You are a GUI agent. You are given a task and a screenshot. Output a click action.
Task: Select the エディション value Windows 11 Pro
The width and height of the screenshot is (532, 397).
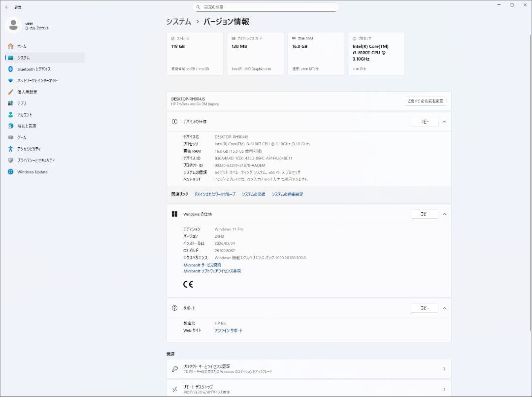(229, 230)
